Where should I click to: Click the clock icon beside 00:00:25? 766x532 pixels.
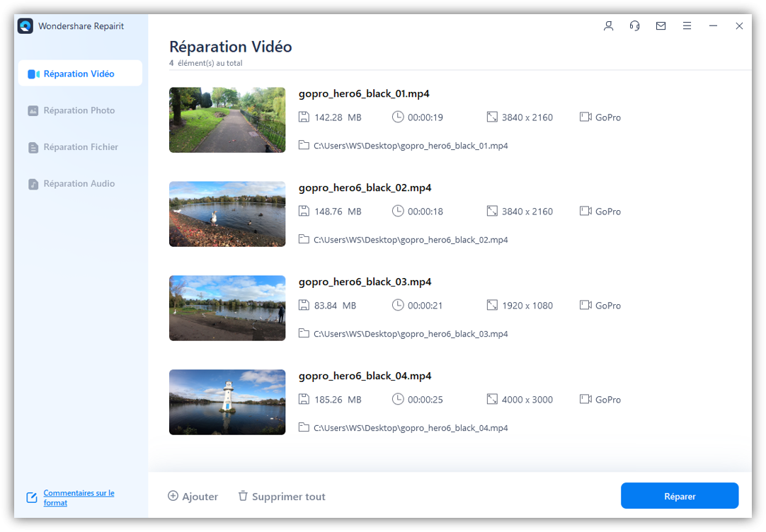[x=398, y=400]
